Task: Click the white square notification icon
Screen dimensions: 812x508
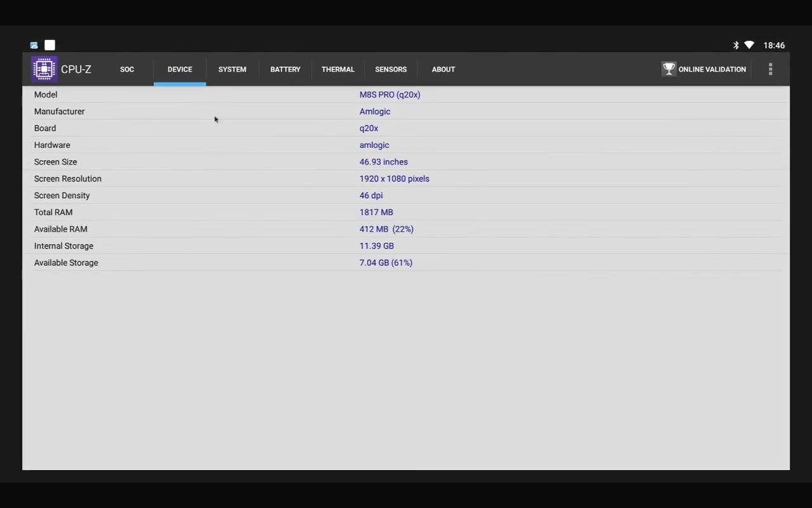Action: point(49,45)
